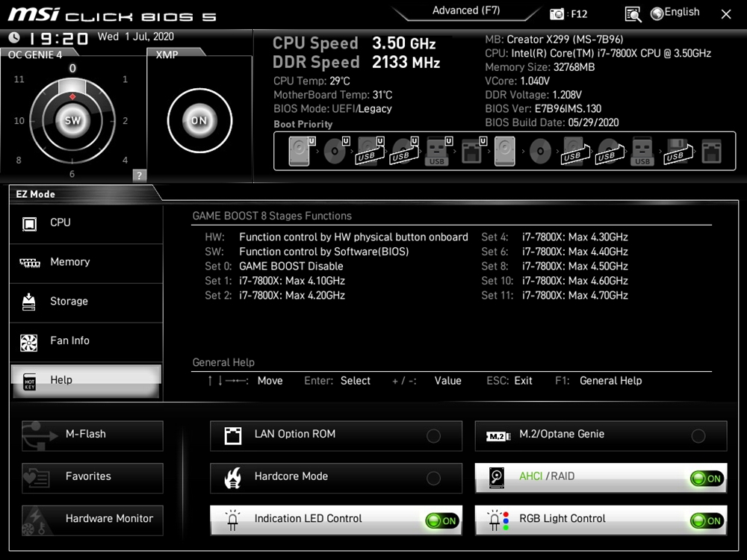Click the Memory module icon in sidebar

tap(30, 263)
